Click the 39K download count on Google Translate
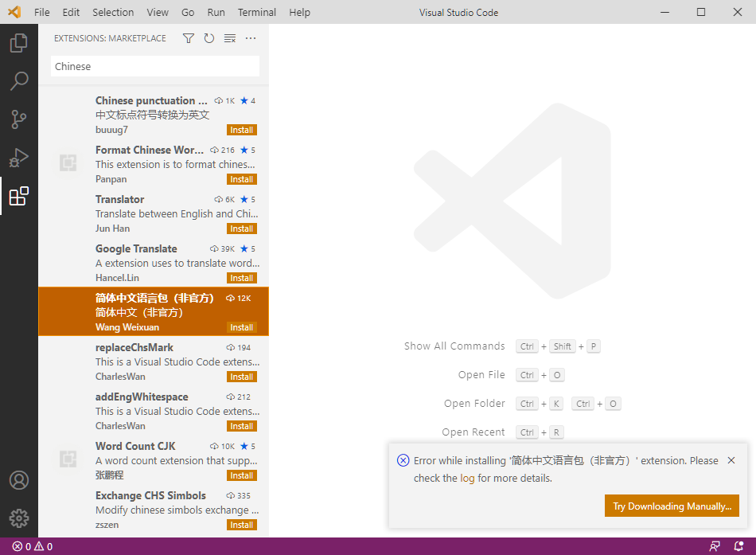This screenshot has height=555, width=756. click(223, 249)
